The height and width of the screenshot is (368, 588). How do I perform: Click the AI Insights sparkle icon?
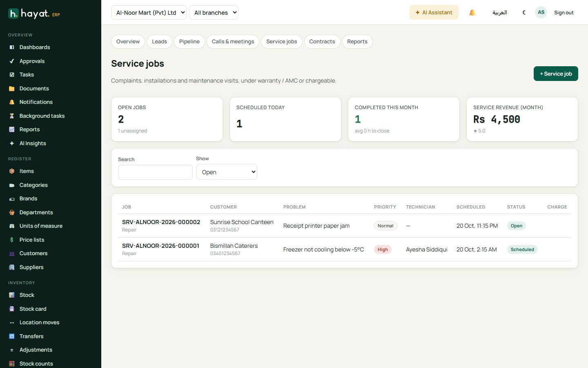12,144
